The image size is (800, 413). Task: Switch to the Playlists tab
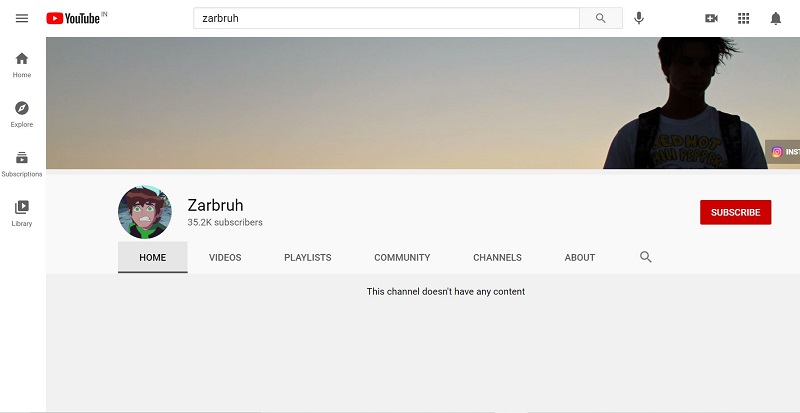coord(308,257)
